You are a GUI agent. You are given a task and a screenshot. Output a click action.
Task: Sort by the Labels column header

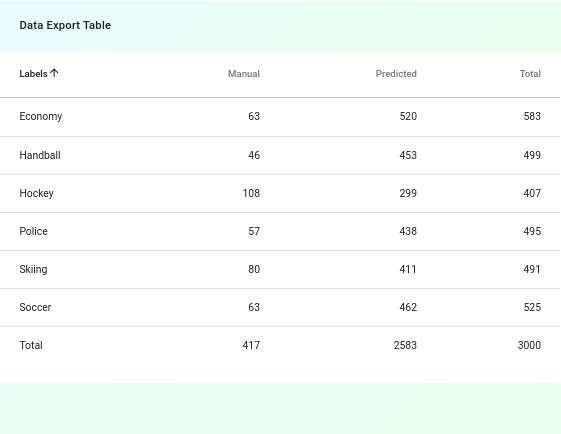point(33,74)
